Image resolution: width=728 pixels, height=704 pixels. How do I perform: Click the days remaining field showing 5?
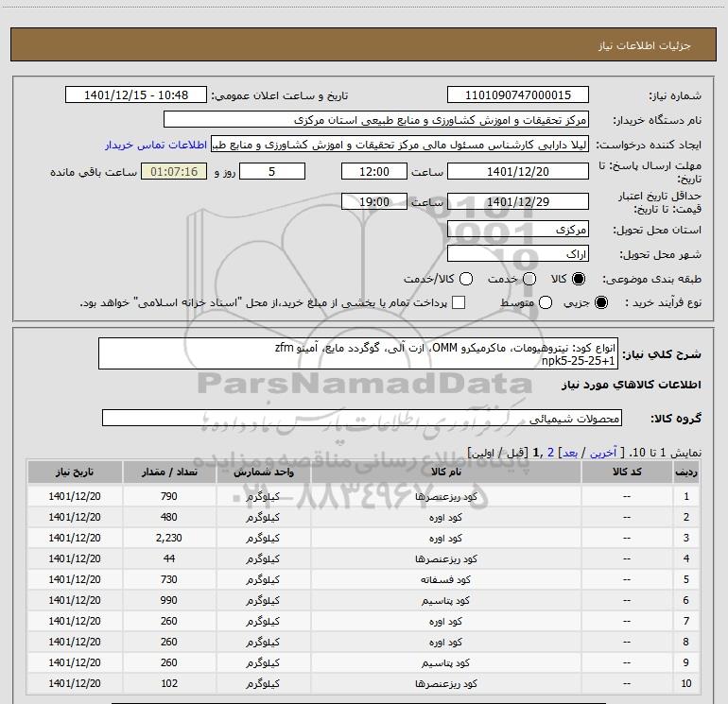pyautogui.click(x=272, y=171)
